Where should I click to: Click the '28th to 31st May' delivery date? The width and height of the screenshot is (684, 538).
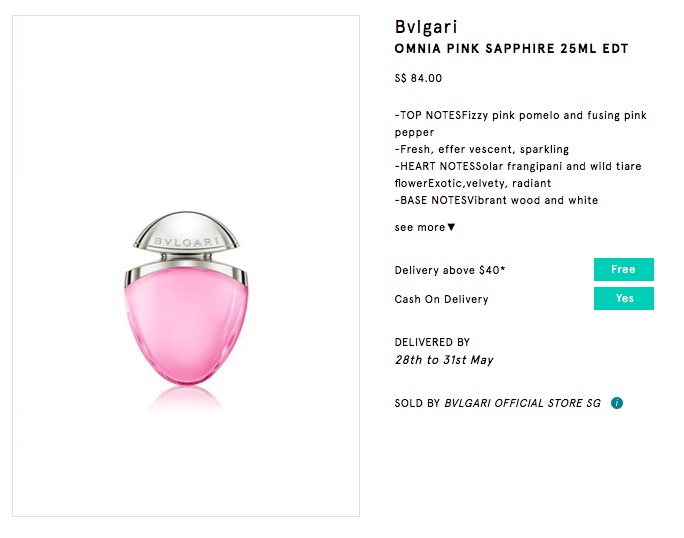[444, 360]
